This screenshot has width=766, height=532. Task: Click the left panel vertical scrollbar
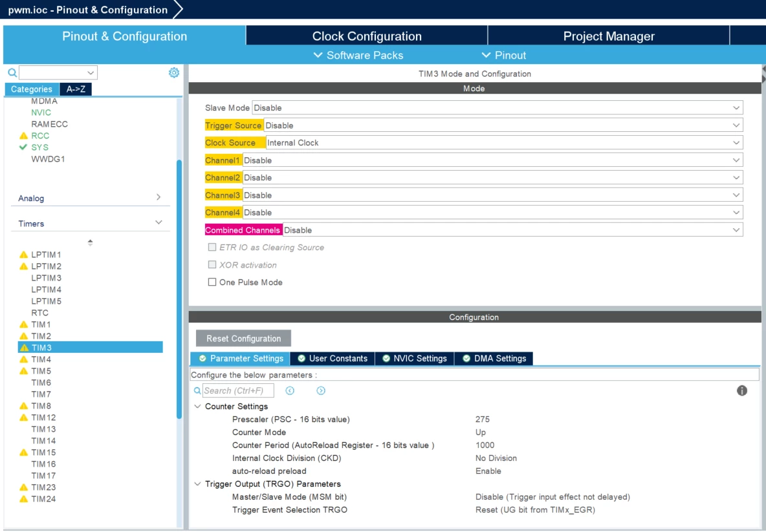pos(179,289)
